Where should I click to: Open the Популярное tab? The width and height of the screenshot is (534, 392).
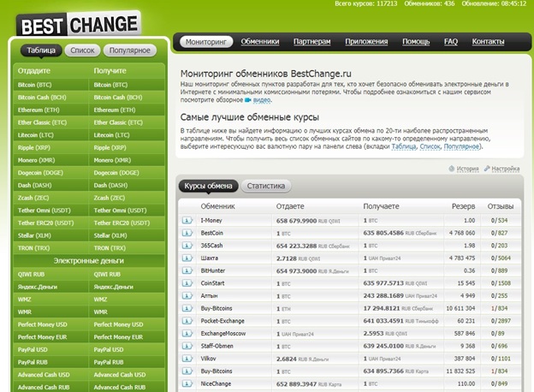[130, 50]
